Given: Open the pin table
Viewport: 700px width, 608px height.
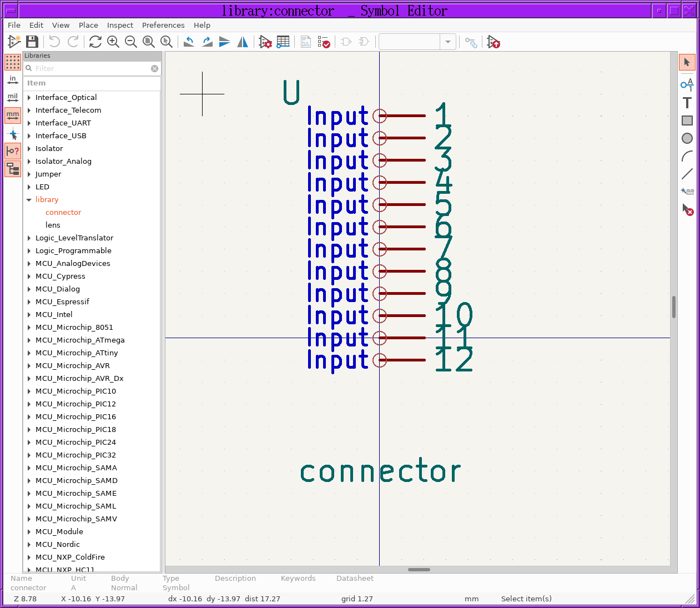Looking at the screenshot, I should point(283,42).
